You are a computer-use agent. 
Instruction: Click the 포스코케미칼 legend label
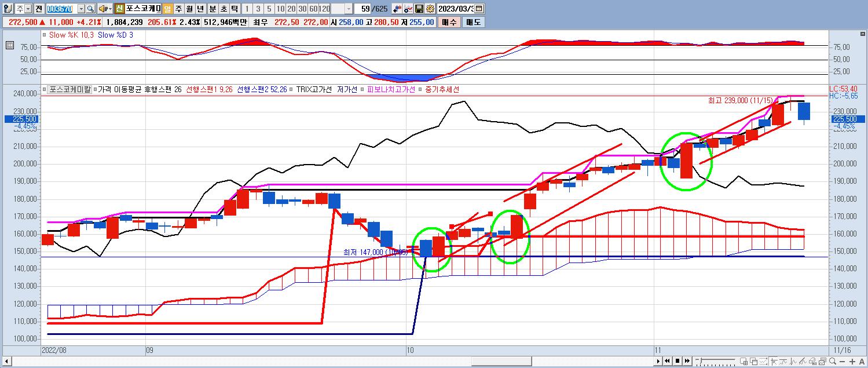pos(69,90)
